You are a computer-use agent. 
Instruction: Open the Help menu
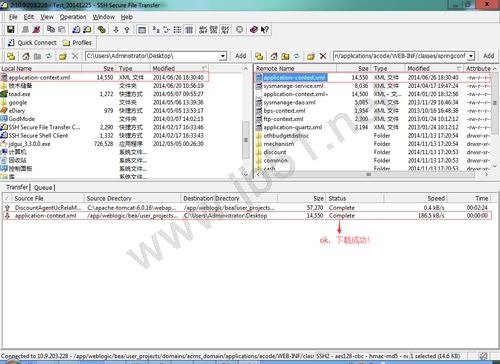coord(127,17)
